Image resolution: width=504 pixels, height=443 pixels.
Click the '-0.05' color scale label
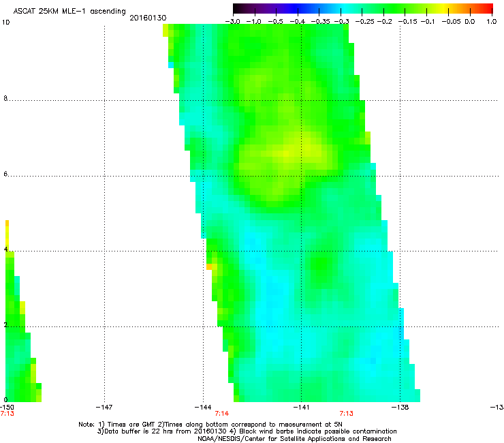(452, 22)
